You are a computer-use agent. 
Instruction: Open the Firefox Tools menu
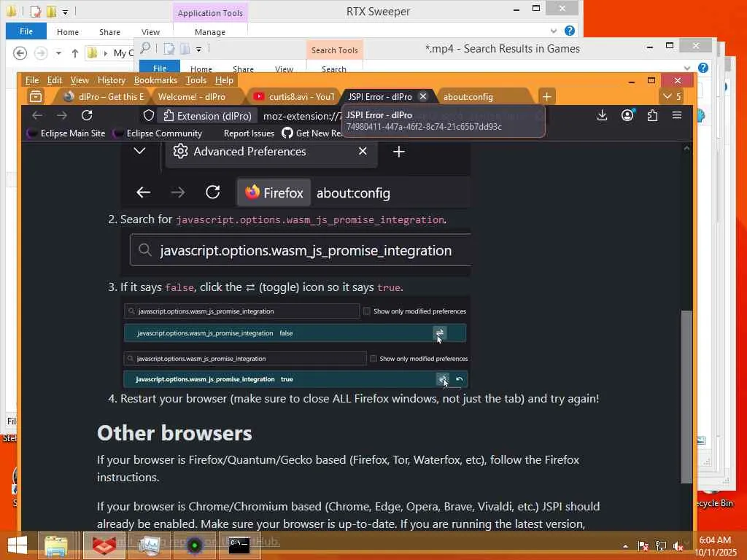click(196, 80)
